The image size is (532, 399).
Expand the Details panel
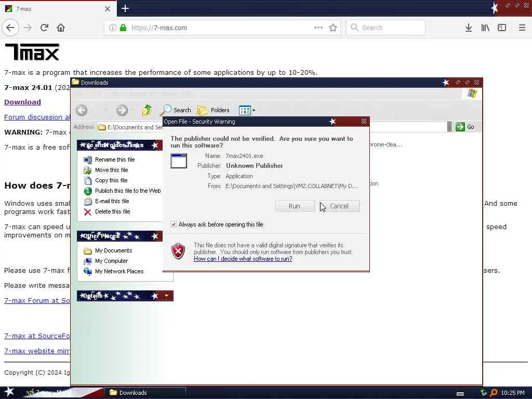pos(166,296)
